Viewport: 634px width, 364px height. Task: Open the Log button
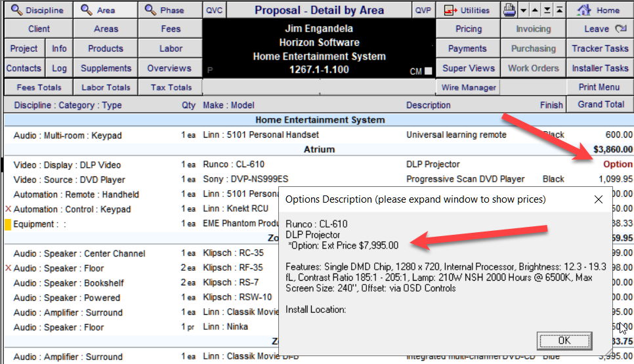[59, 69]
